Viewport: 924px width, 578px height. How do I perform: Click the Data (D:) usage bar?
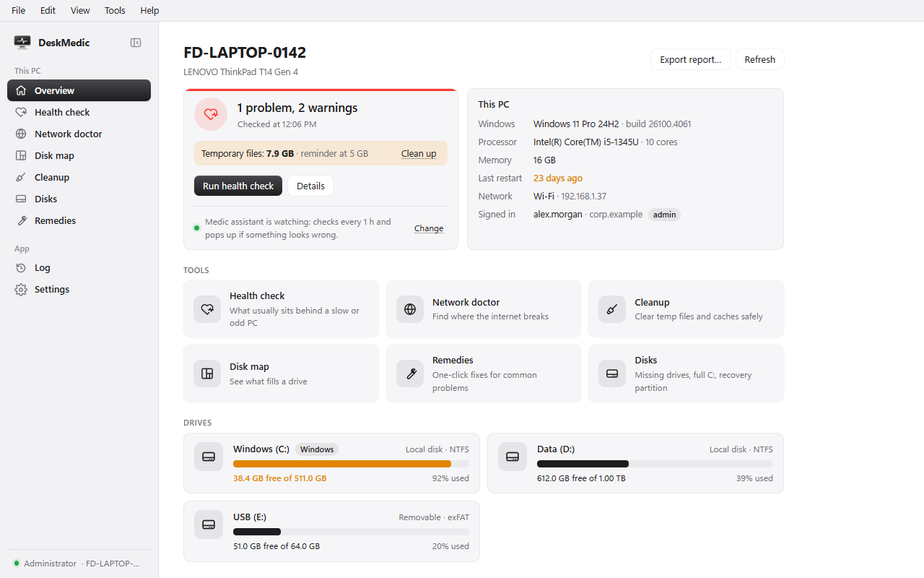(655, 464)
